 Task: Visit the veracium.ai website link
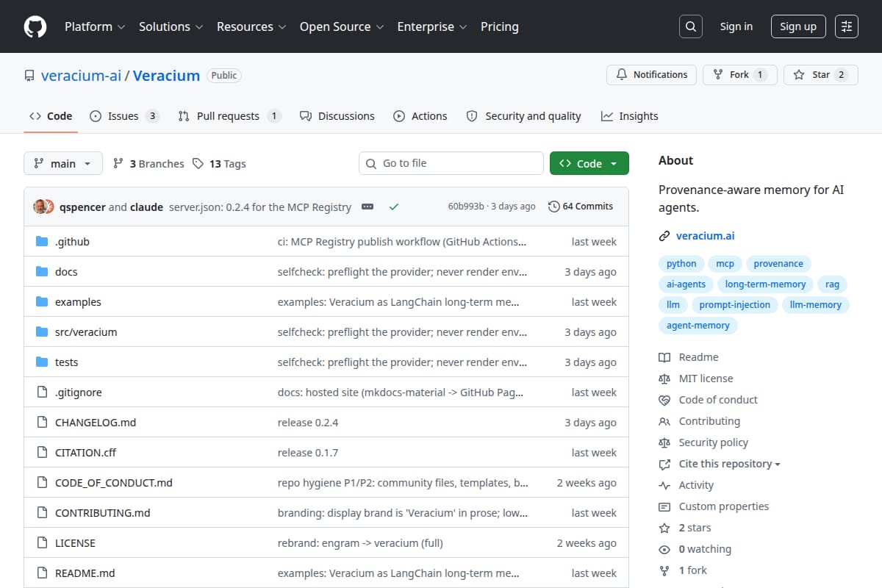705,236
